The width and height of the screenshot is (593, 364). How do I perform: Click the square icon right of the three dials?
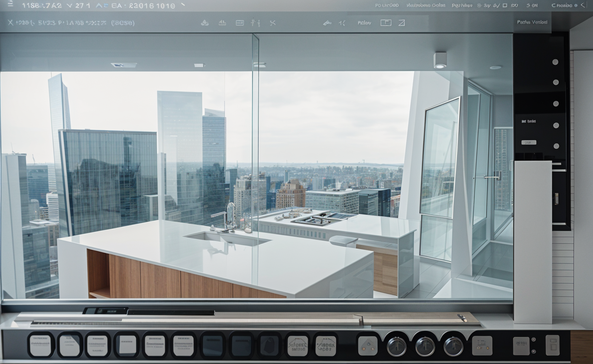click(482, 345)
